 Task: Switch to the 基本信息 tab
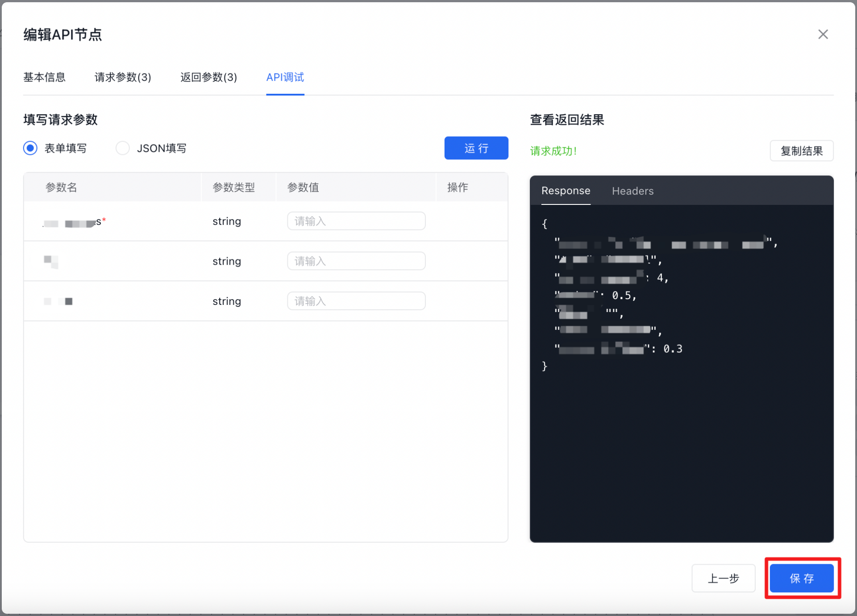click(44, 77)
